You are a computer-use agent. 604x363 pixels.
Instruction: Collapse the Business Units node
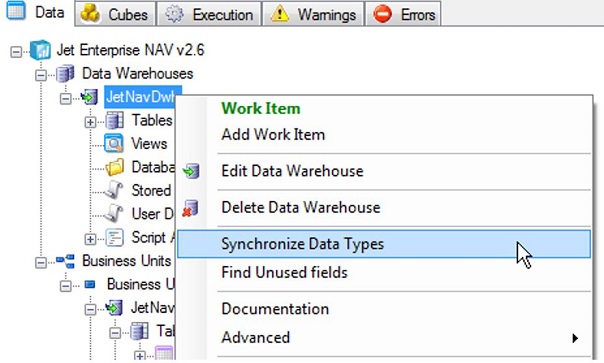[x=41, y=263]
